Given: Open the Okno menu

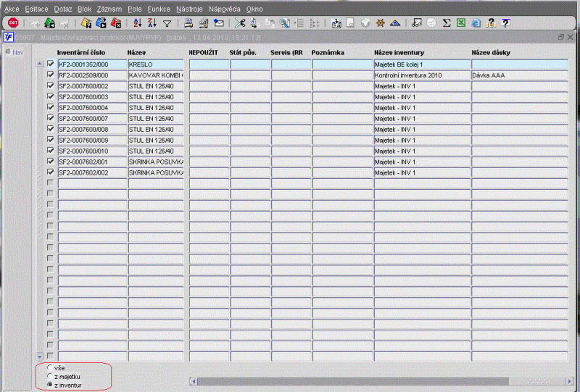Looking at the screenshot, I should 254,9.
